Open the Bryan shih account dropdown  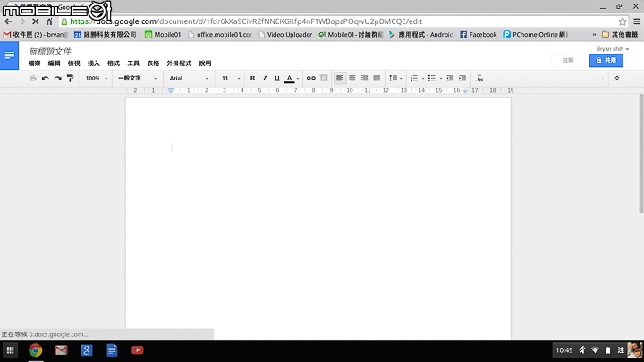coord(613,49)
